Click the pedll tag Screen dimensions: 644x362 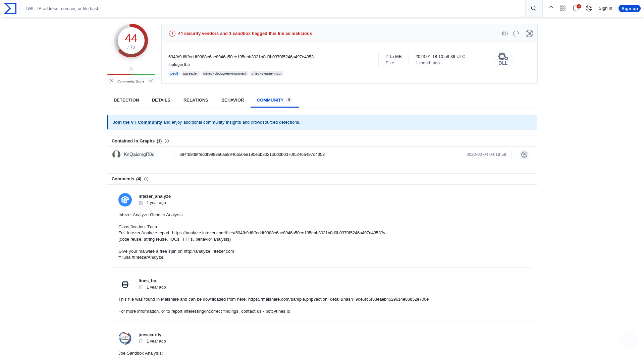174,73
